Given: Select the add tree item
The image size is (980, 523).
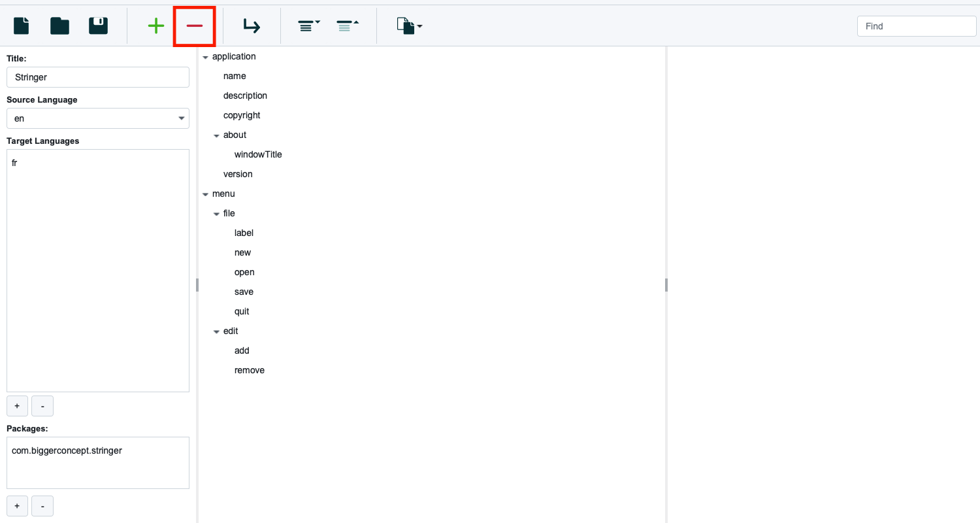Looking at the screenshot, I should (242, 350).
